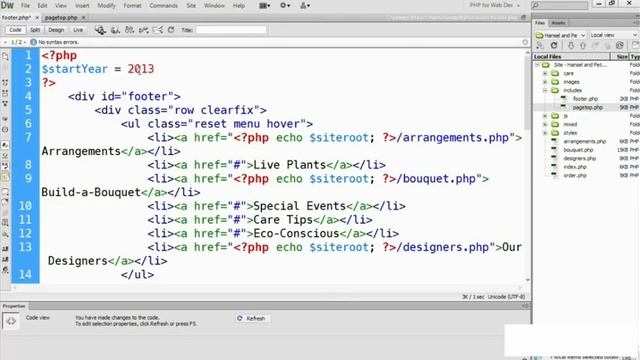Open the Insert menu

point(82,6)
